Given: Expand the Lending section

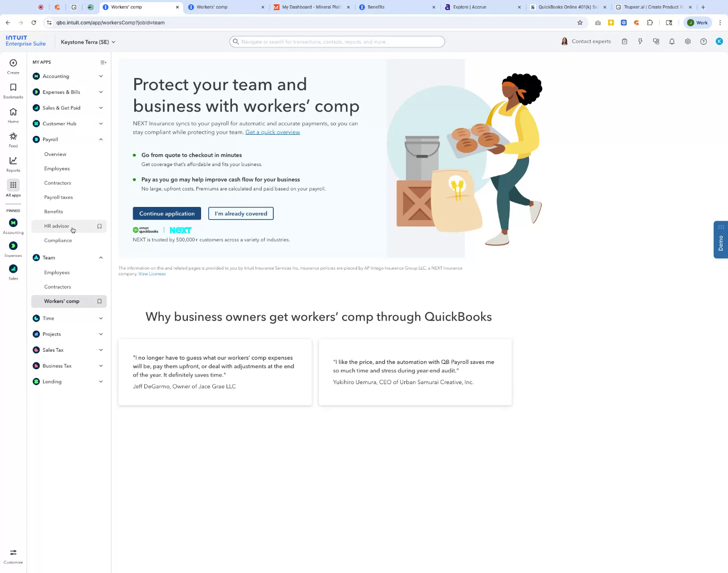Looking at the screenshot, I should coord(101,381).
